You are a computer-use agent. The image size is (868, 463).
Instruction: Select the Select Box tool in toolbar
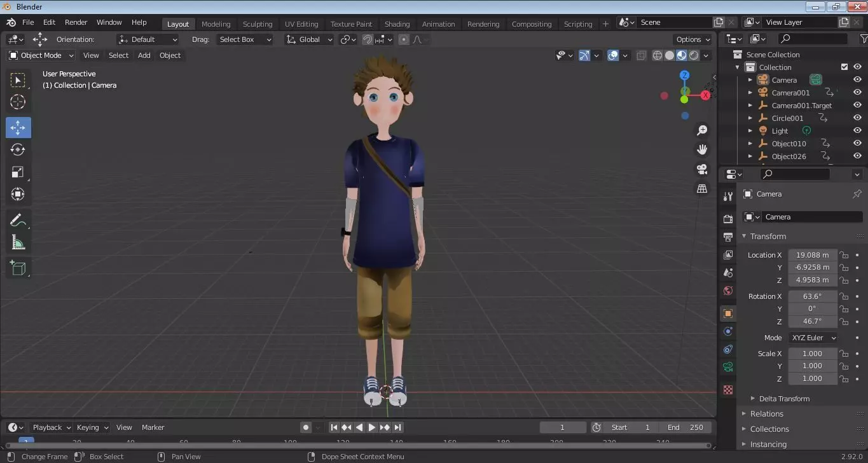tap(18, 79)
